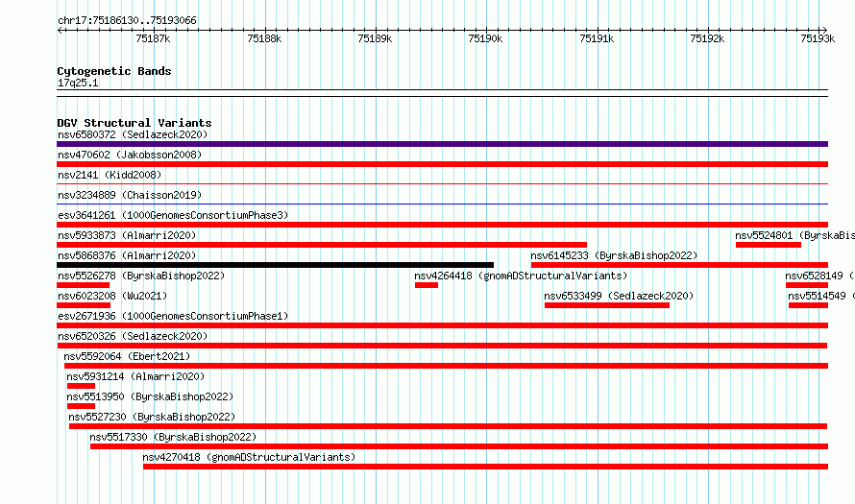Click the red nsv5514549 variant bar
Image resolution: width=855 pixels, height=504 pixels.
point(808,305)
